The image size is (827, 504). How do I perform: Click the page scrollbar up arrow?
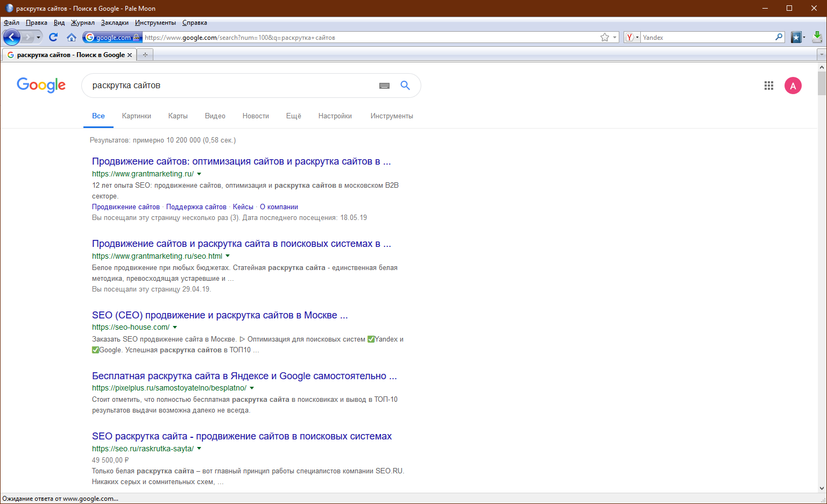click(822, 67)
